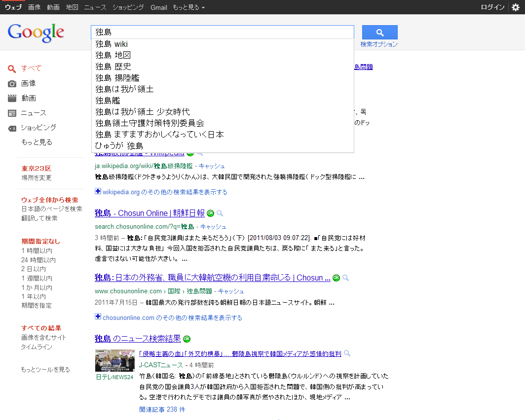This screenshot has width=525, height=420.
Task: Open Gmail in the top bar
Action: click(x=159, y=7)
